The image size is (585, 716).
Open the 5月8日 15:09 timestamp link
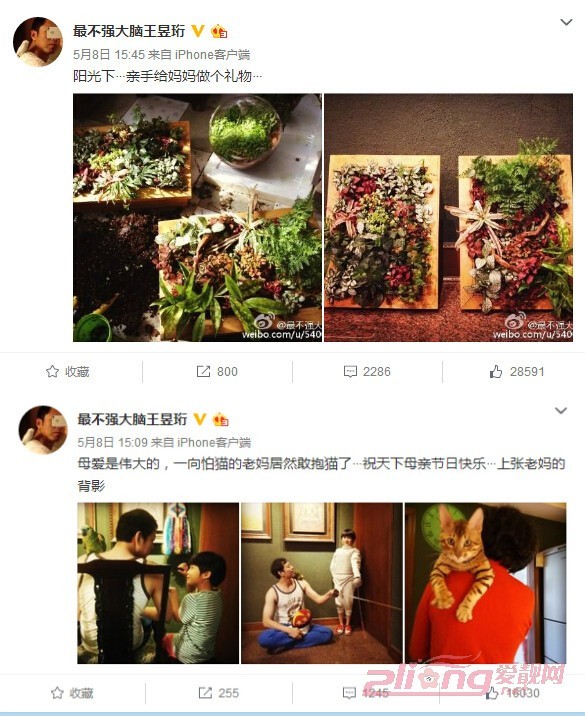(112, 442)
